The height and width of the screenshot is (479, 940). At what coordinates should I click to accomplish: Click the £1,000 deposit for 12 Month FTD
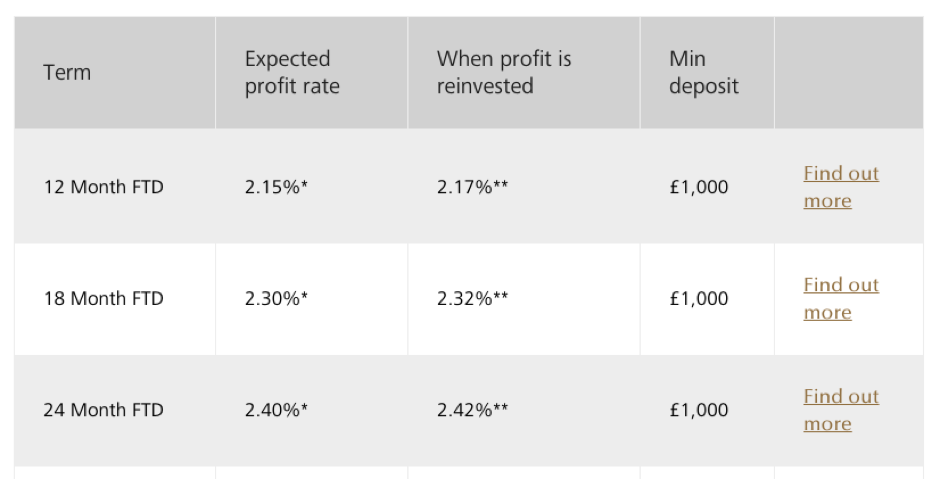(x=699, y=187)
